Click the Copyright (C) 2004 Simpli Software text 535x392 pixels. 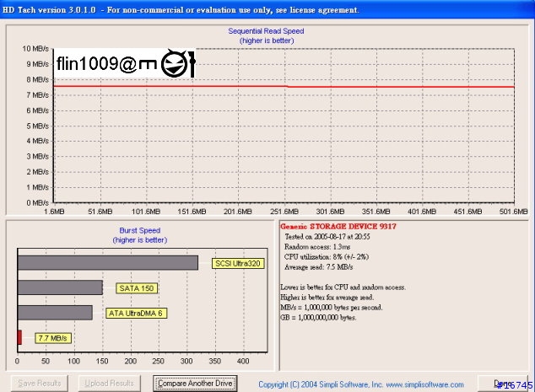tap(321, 384)
